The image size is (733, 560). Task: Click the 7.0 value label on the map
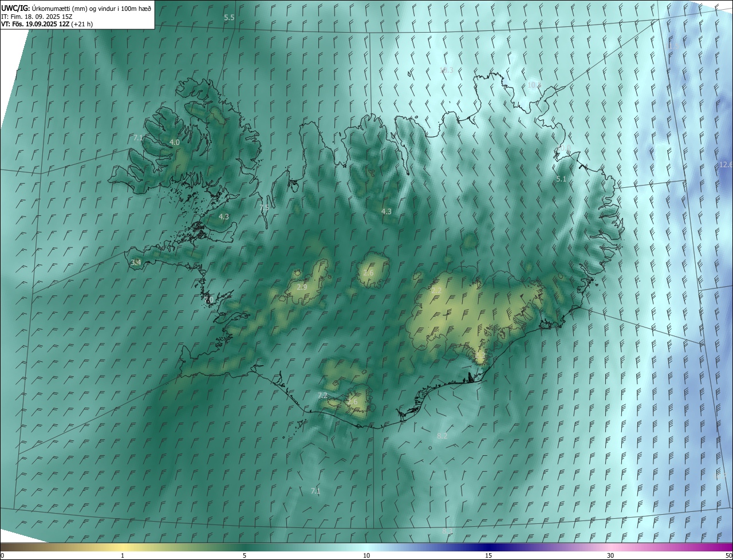pyautogui.click(x=208, y=299)
